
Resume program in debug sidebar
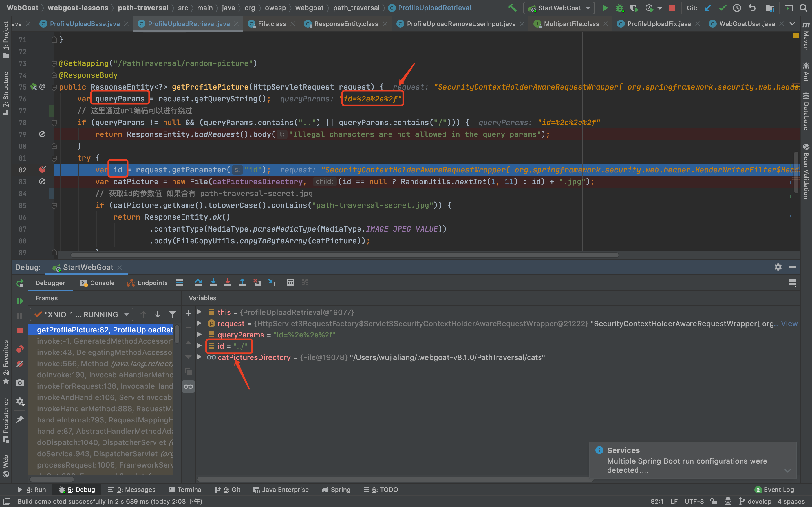(20, 301)
